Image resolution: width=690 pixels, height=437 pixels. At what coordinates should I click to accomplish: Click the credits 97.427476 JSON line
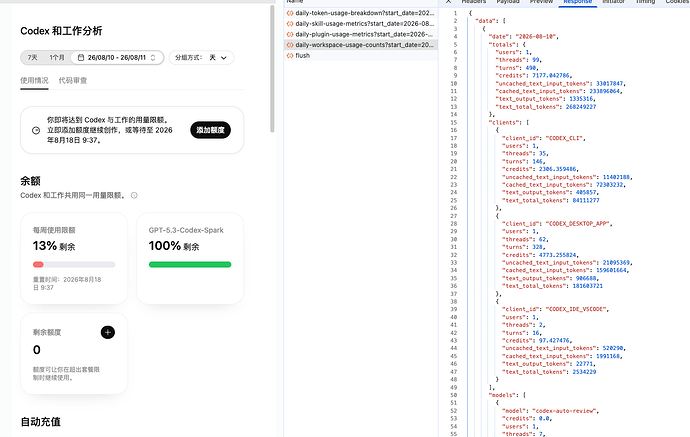pyautogui.click(x=537, y=341)
